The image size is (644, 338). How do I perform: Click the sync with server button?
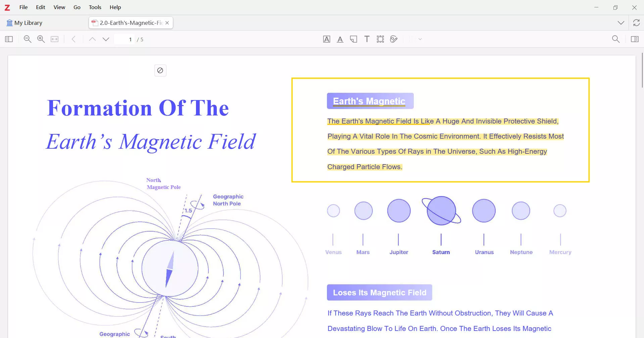pyautogui.click(x=636, y=23)
